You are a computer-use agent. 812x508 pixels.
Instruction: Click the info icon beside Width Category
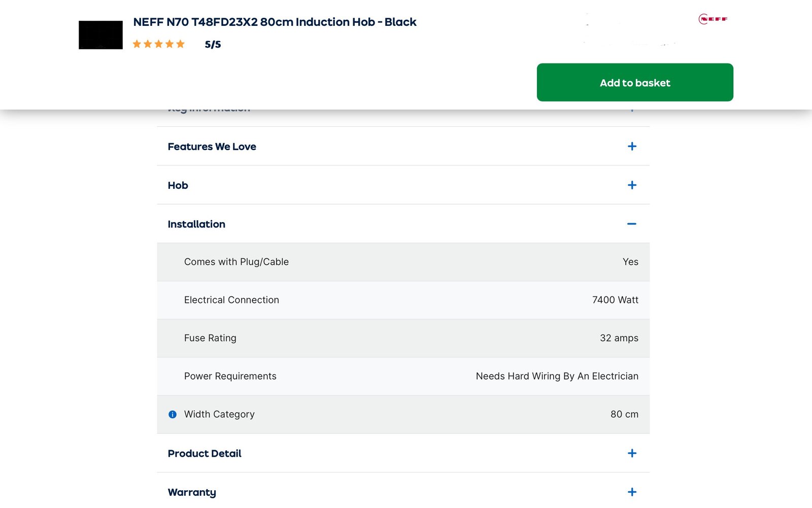point(173,415)
